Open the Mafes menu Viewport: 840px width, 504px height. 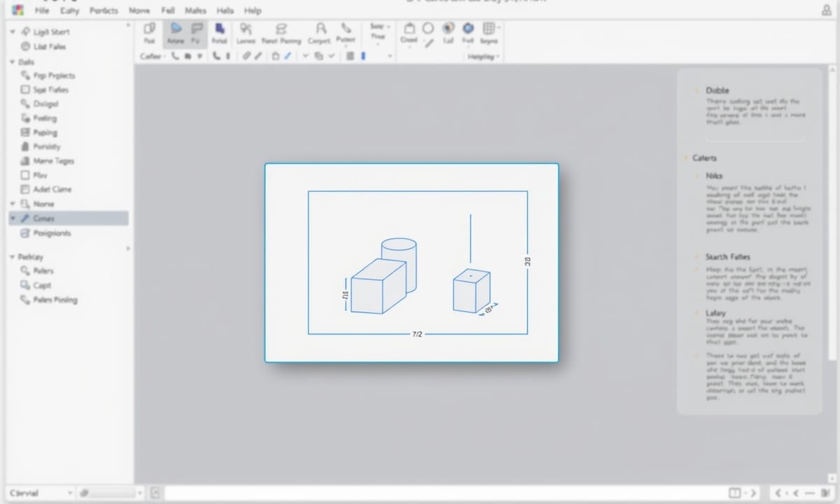pyautogui.click(x=195, y=10)
